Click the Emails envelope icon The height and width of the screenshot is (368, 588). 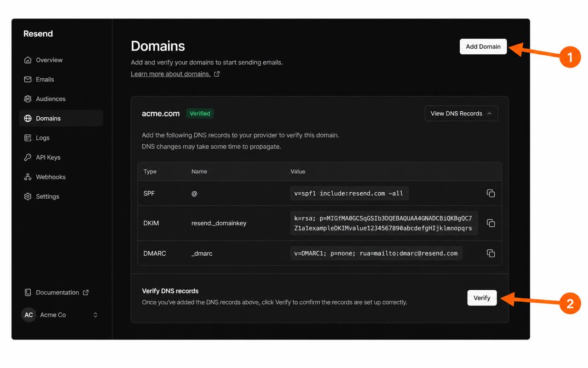click(28, 79)
